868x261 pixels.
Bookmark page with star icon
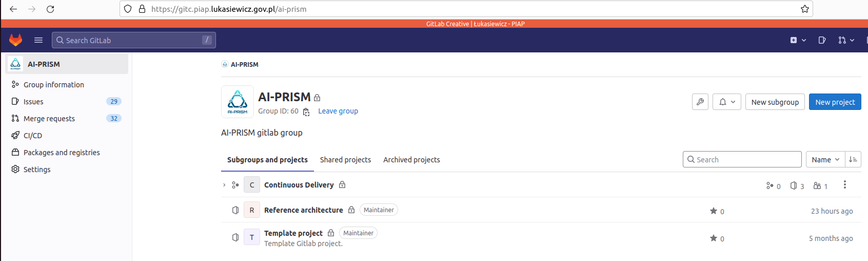(804, 9)
